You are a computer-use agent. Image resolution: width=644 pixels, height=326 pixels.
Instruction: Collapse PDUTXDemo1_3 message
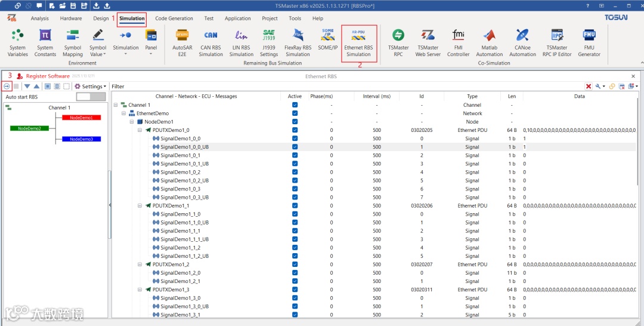coord(140,290)
